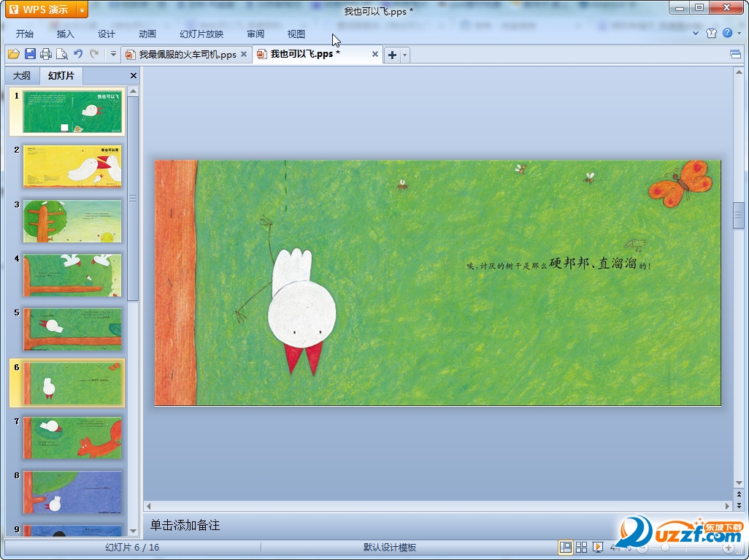This screenshot has height=560, width=749.
Task: Switch to the 大纲 outline tab
Action: click(22, 75)
